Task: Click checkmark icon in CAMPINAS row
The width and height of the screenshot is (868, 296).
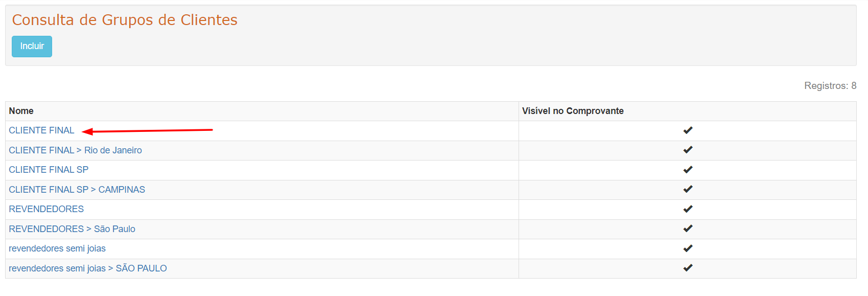Action: click(x=688, y=189)
